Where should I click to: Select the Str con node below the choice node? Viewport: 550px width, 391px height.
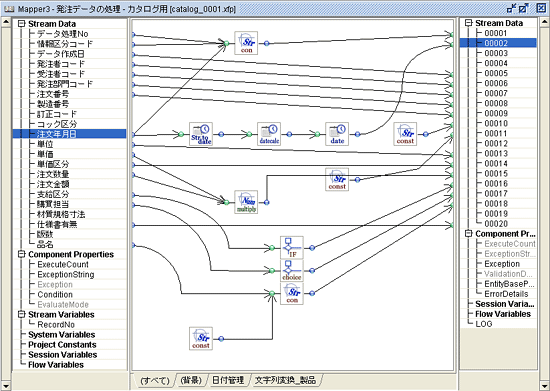[291, 293]
